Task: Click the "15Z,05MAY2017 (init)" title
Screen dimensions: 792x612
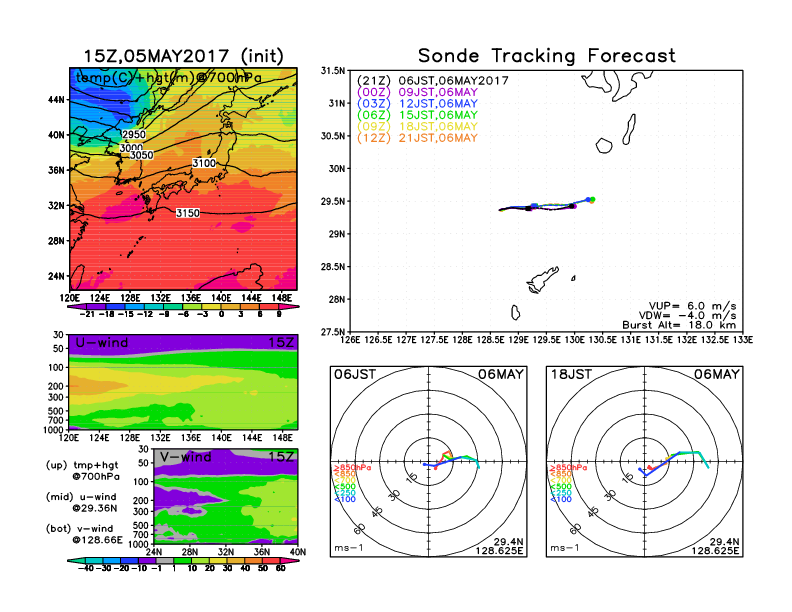Action: pyautogui.click(x=183, y=56)
